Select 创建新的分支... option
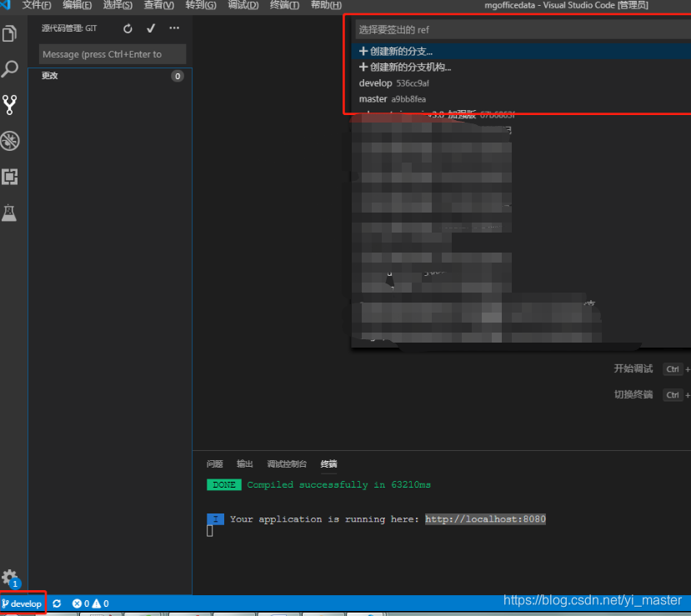The width and height of the screenshot is (691, 616). [522, 51]
